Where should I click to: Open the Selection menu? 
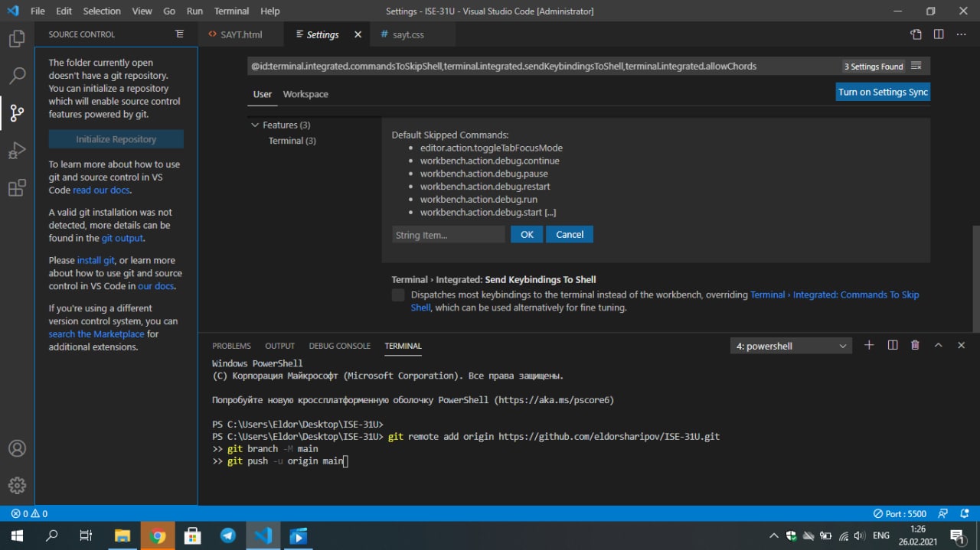tap(102, 11)
